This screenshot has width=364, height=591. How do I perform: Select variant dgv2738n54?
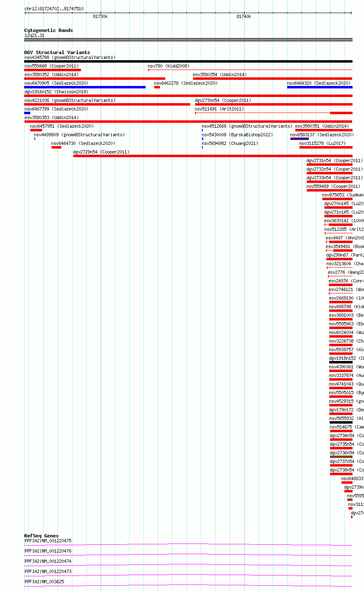tap(347, 470)
